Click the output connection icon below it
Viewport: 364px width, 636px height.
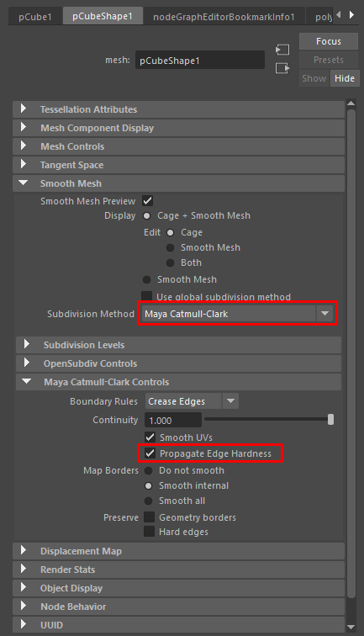point(282,68)
